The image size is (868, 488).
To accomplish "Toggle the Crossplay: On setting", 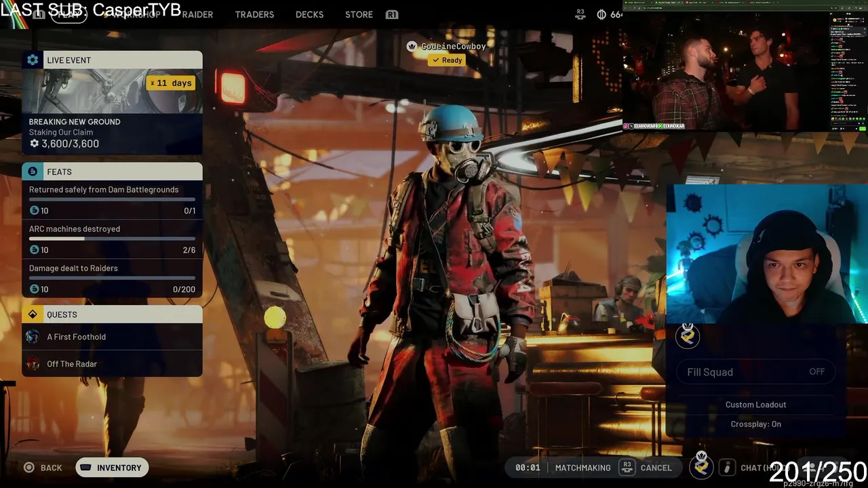I will 756,424.
